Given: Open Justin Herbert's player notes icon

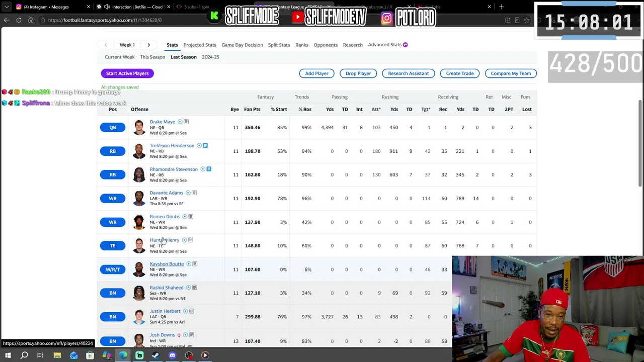Looking at the screenshot, I should point(191,311).
